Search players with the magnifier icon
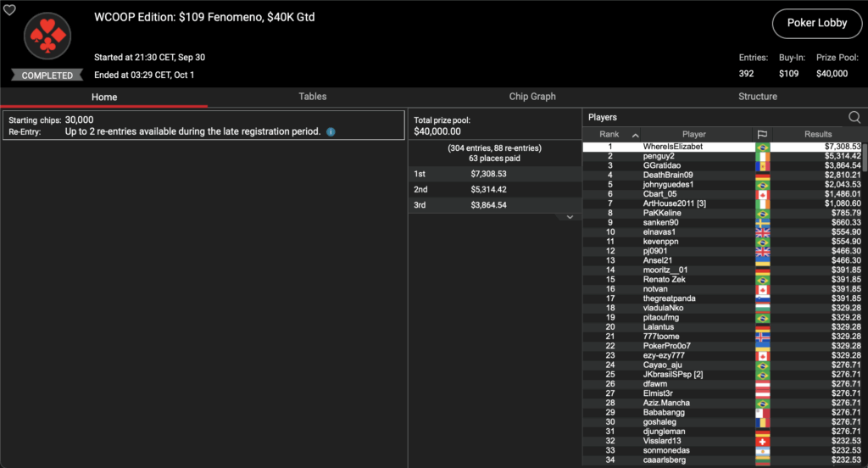 tap(854, 118)
